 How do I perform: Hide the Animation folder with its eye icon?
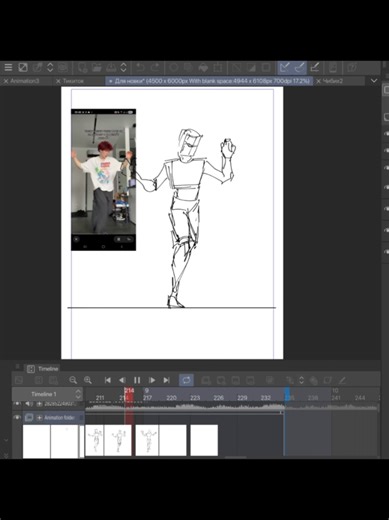coord(17,417)
